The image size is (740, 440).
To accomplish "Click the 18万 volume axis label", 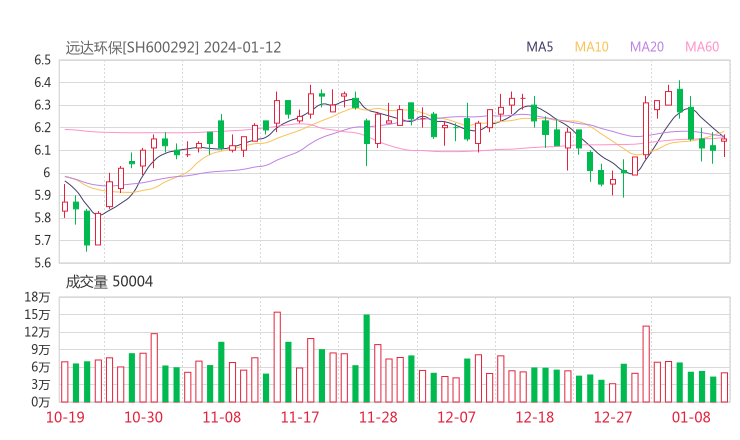I will (37, 298).
